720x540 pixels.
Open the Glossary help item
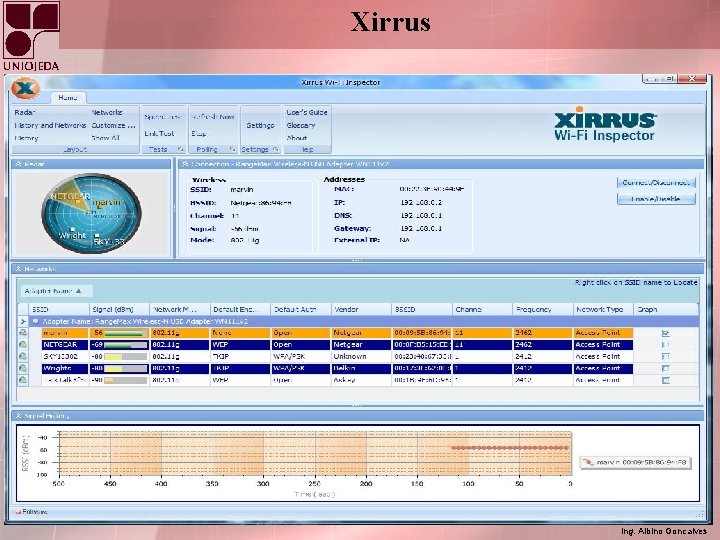pos(301,125)
